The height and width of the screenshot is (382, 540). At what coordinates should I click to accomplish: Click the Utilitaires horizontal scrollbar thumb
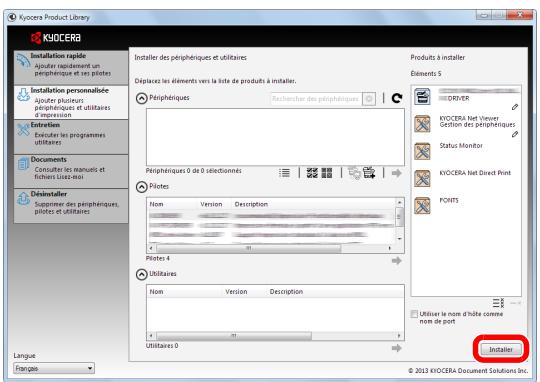pos(234,335)
